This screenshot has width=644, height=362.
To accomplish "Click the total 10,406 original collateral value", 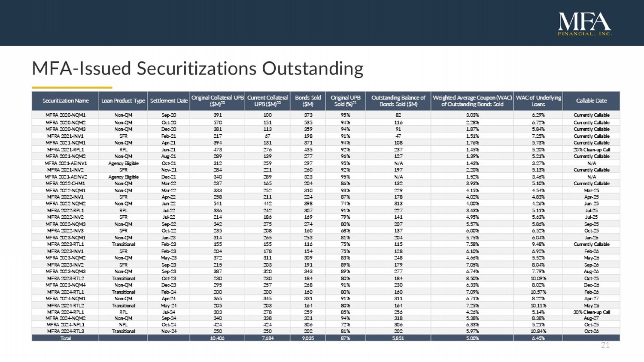I will pyautogui.click(x=217, y=338).
